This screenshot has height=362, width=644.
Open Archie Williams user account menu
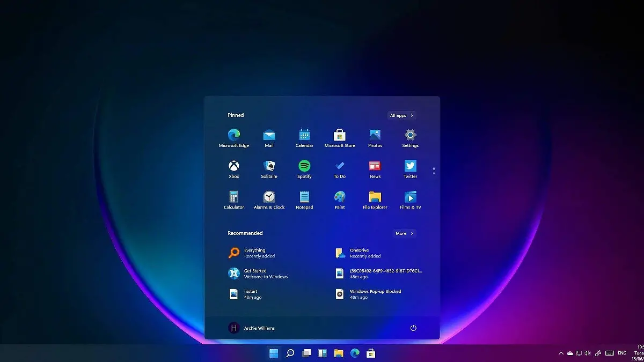[252, 328]
